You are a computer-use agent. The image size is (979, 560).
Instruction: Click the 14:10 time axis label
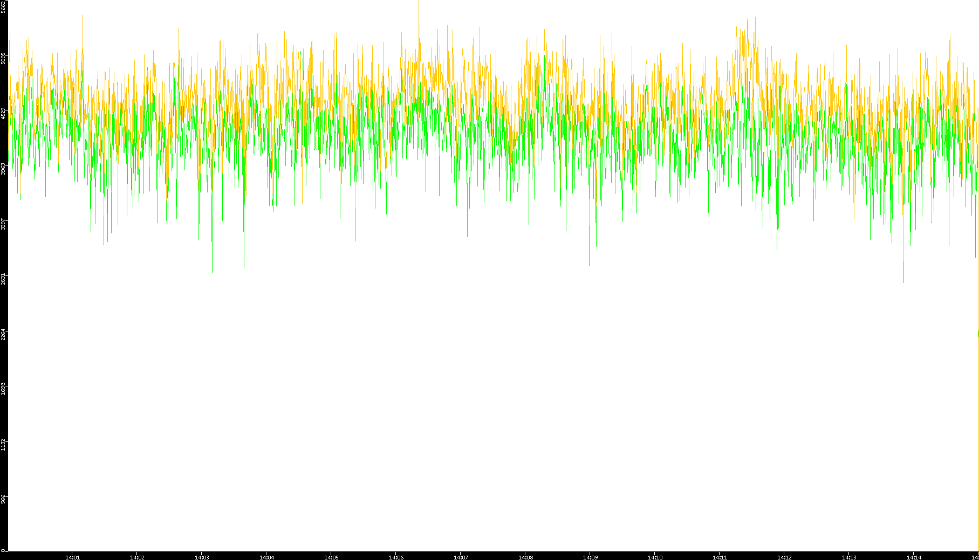pos(655,557)
